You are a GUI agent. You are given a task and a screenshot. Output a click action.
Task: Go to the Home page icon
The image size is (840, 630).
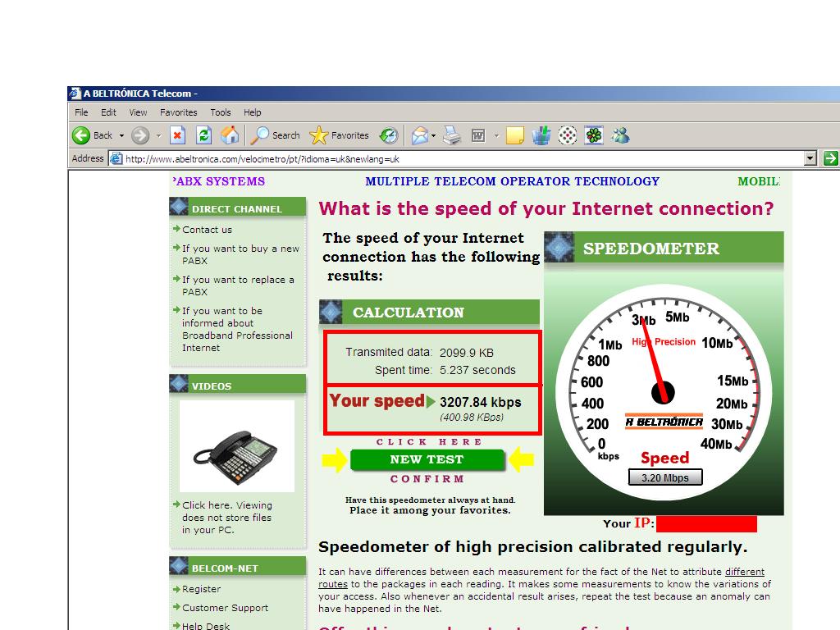pyautogui.click(x=230, y=135)
